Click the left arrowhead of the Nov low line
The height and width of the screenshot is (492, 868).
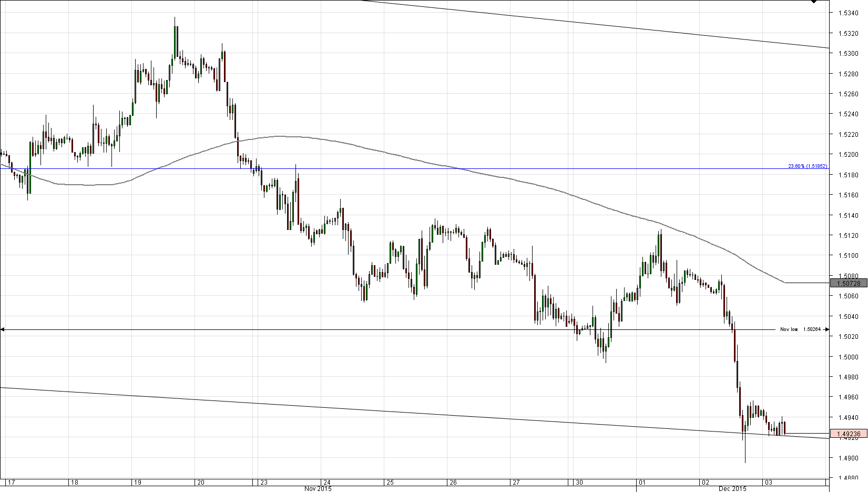point(2,330)
